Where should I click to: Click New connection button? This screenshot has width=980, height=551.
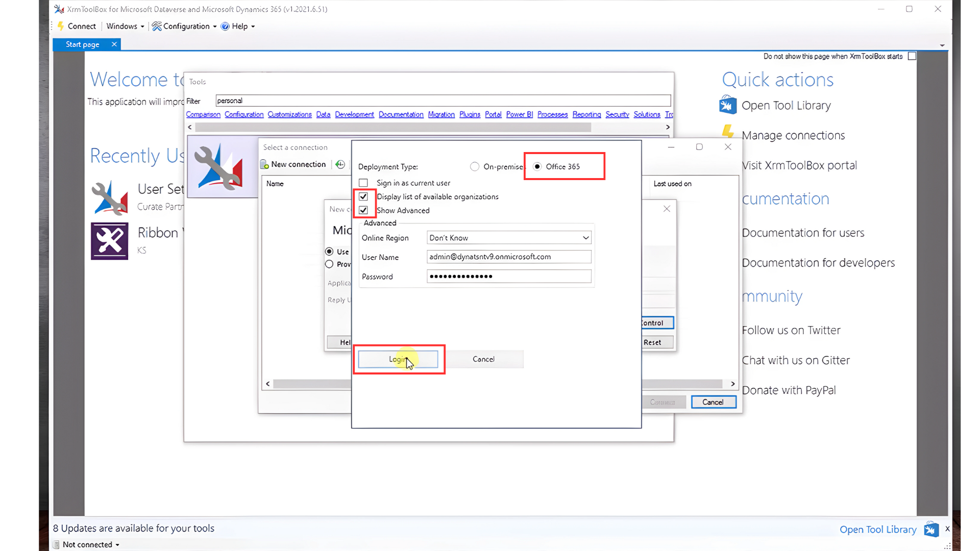click(293, 164)
